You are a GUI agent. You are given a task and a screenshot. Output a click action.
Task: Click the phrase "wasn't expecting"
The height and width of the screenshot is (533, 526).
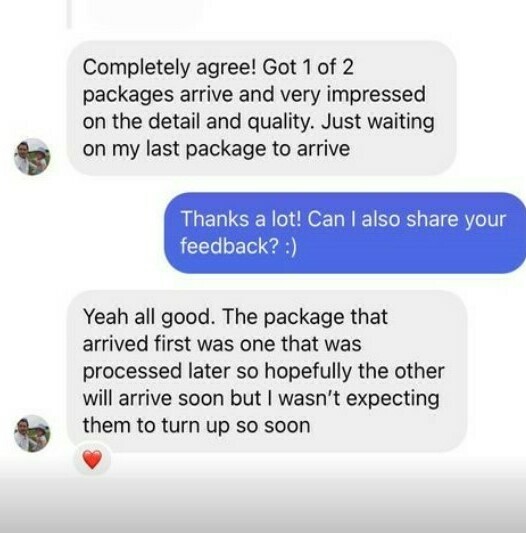click(x=359, y=399)
